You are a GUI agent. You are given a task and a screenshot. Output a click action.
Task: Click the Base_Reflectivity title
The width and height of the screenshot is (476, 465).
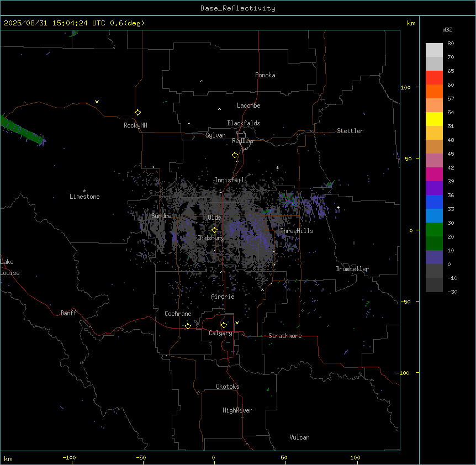point(238,8)
